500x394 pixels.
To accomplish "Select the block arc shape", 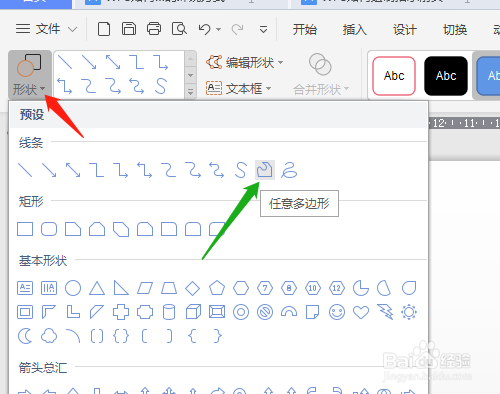I will tap(289, 312).
